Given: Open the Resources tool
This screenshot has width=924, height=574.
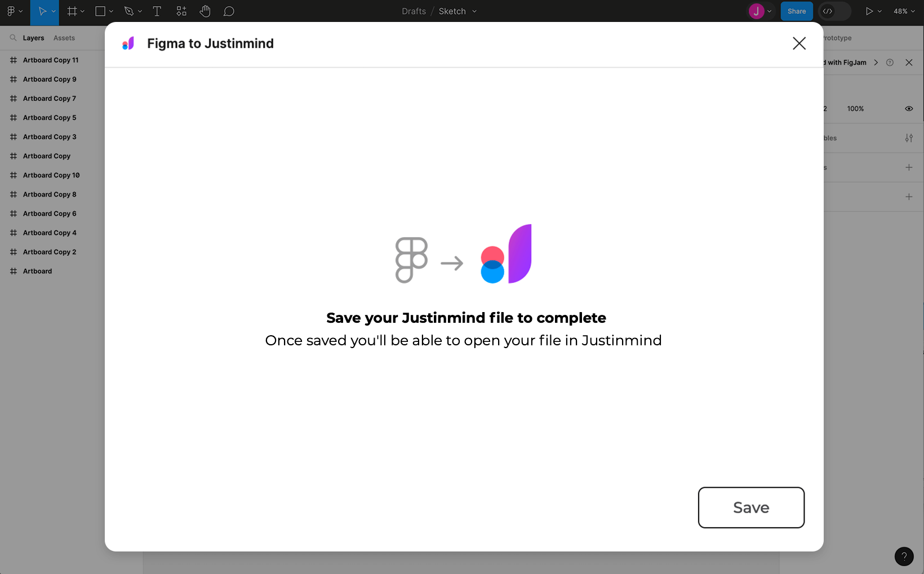Looking at the screenshot, I should click(x=181, y=11).
